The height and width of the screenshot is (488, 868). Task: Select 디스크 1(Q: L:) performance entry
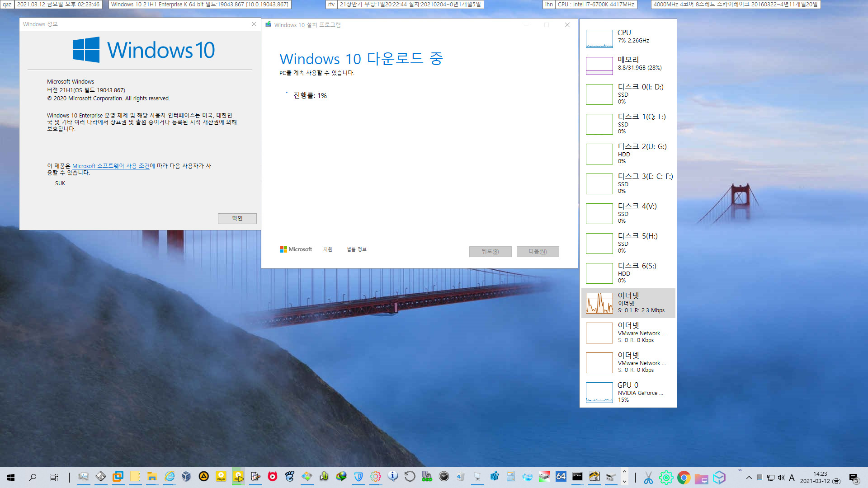pyautogui.click(x=628, y=124)
